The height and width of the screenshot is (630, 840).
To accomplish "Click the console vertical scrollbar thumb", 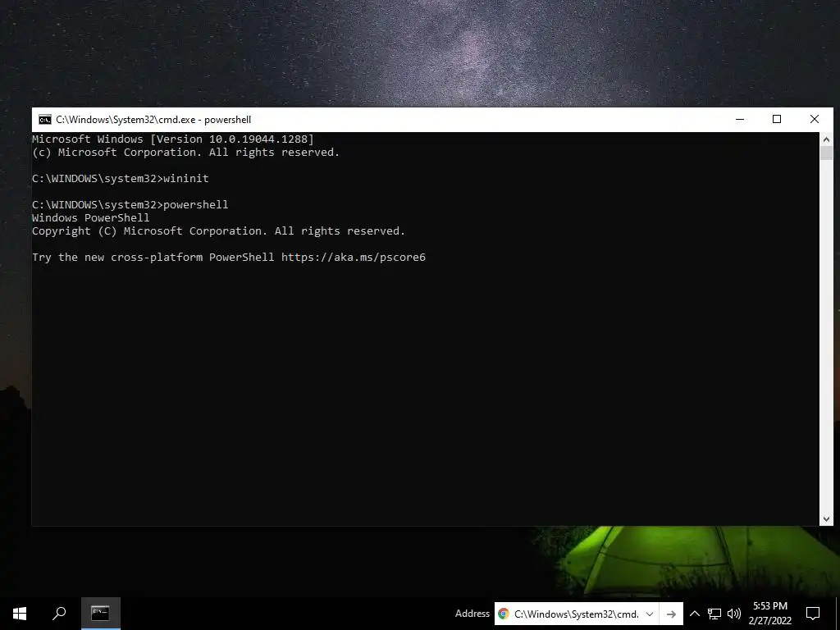I will click(826, 153).
